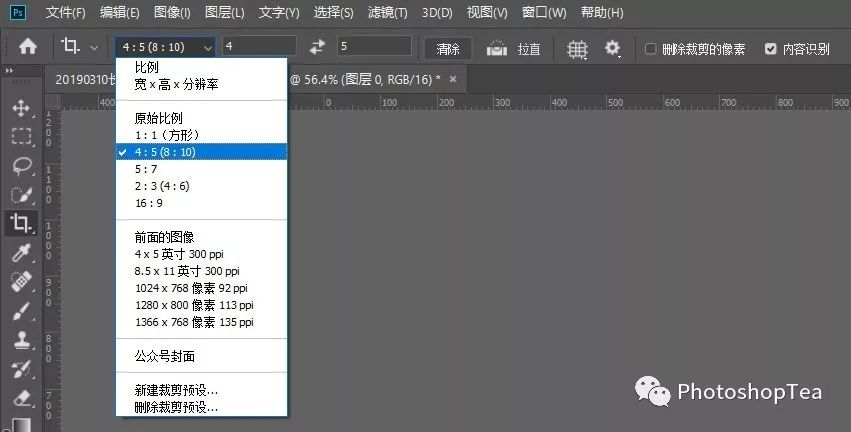
Task: Open the 3D(D) menu
Action: point(437,12)
